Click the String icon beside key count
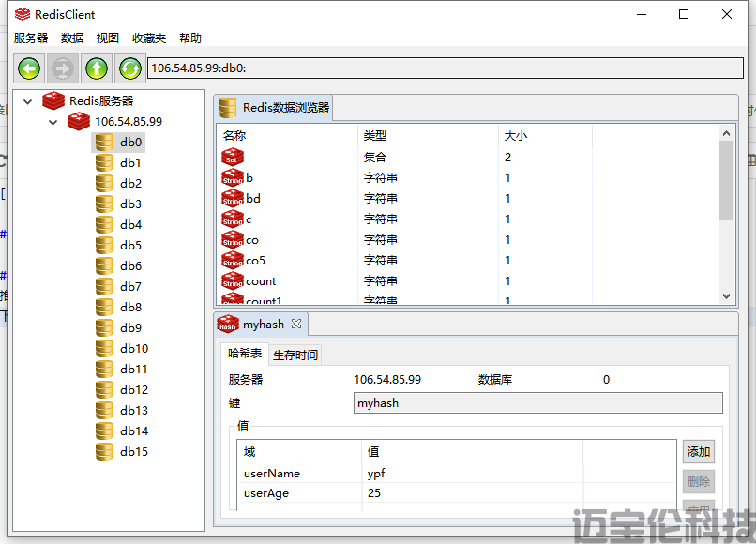Screen dimensions: 756x544 (x=233, y=281)
